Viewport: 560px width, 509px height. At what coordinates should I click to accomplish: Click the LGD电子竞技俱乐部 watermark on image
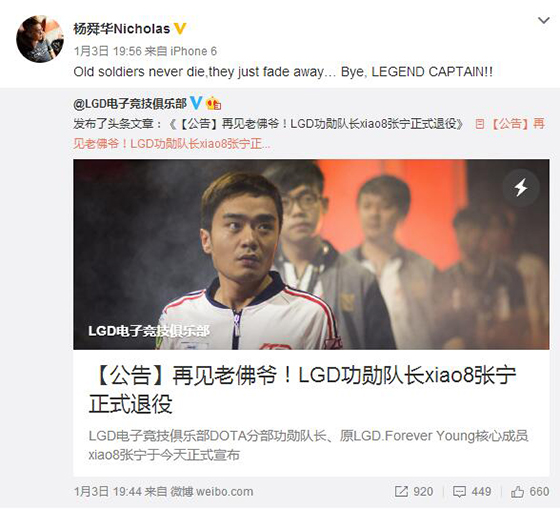coord(149,331)
